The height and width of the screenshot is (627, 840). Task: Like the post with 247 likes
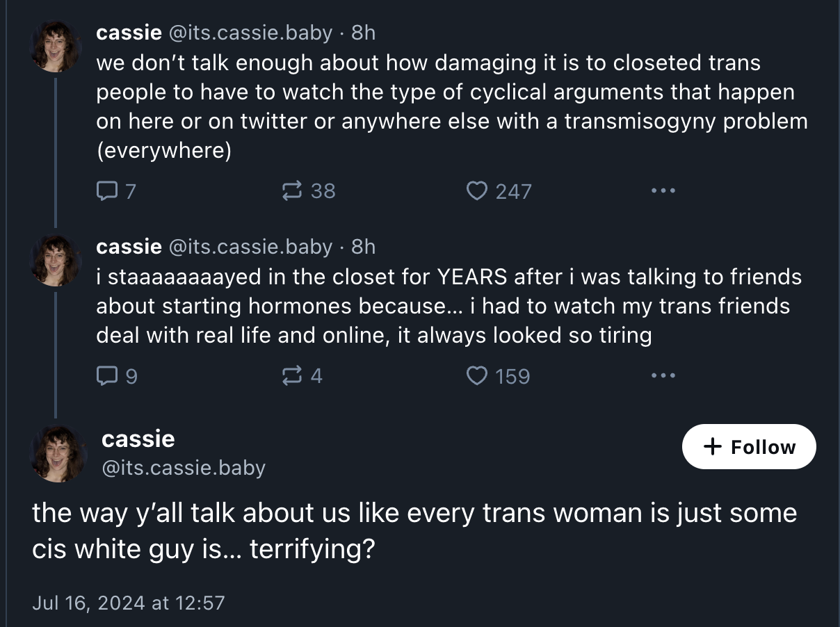click(499, 190)
